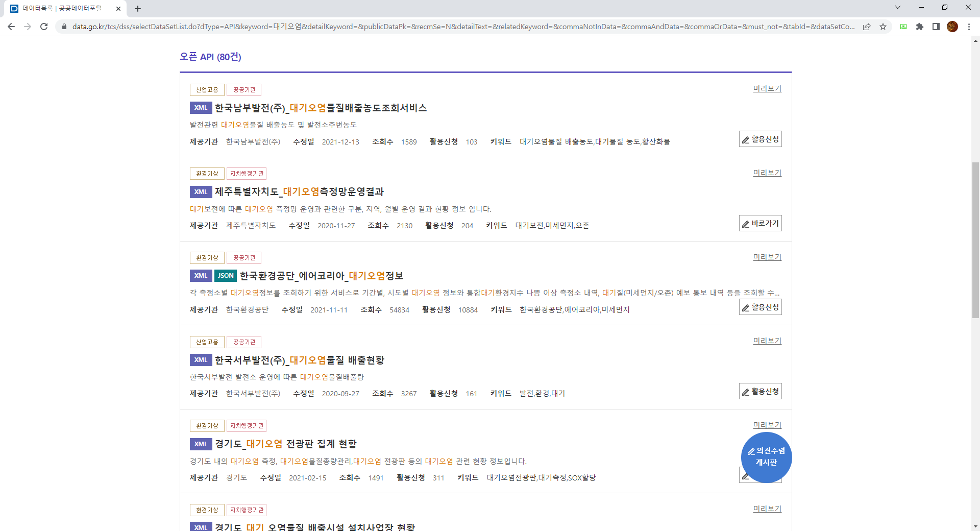Click 에어코리아 application count 10884
Image resolution: width=980 pixels, height=531 pixels.
click(x=468, y=310)
